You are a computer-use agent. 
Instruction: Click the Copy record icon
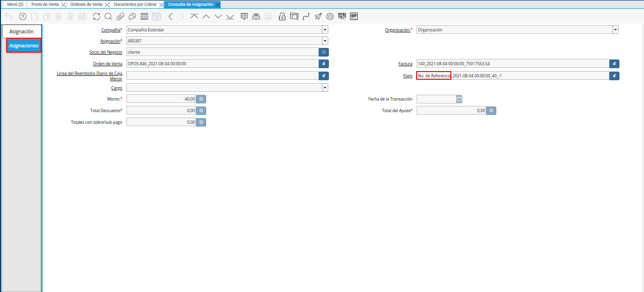click(x=46, y=16)
